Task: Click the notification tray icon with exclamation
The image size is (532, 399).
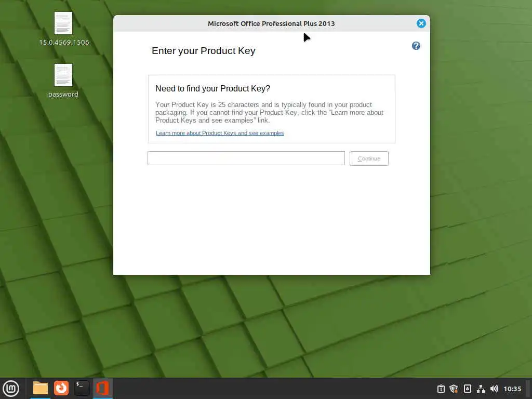Action: pos(441,389)
